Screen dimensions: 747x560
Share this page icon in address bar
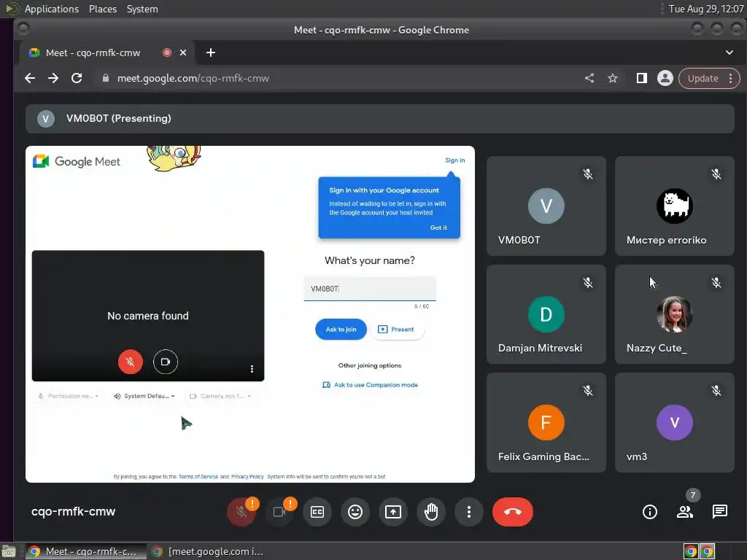point(589,78)
